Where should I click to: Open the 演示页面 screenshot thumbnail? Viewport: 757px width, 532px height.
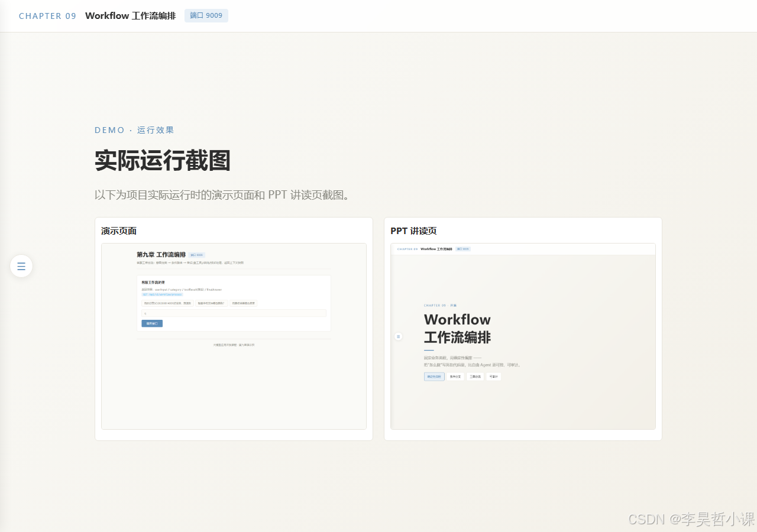(x=234, y=336)
